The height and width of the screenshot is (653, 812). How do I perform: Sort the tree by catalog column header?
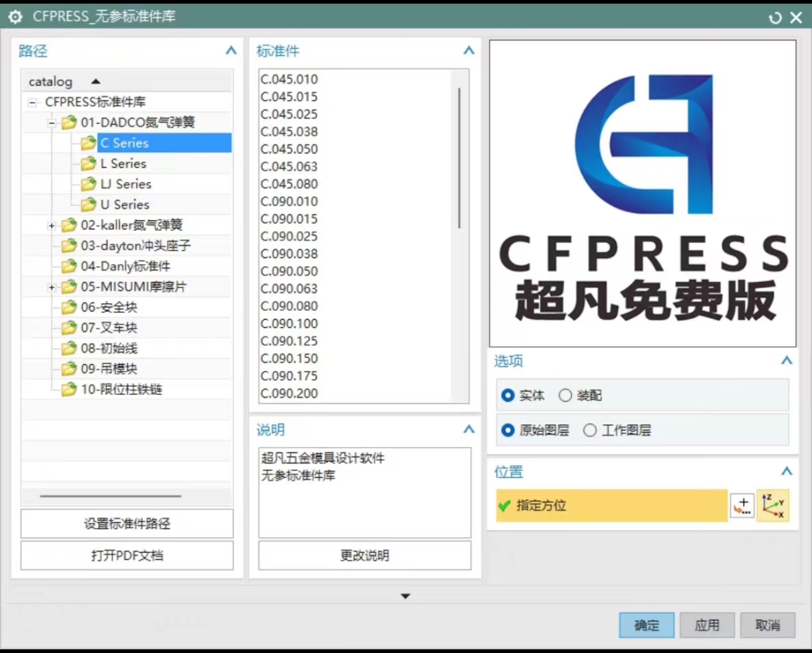coord(127,81)
